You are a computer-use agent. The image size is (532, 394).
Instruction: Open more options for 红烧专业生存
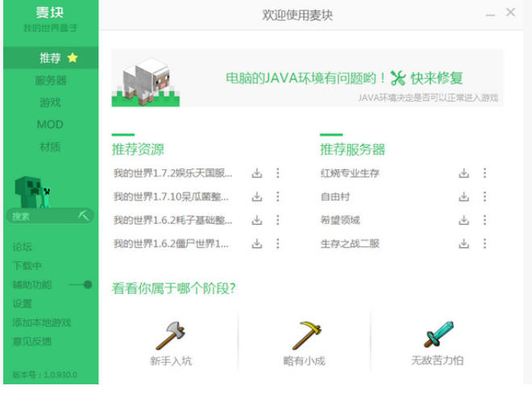coord(484,173)
